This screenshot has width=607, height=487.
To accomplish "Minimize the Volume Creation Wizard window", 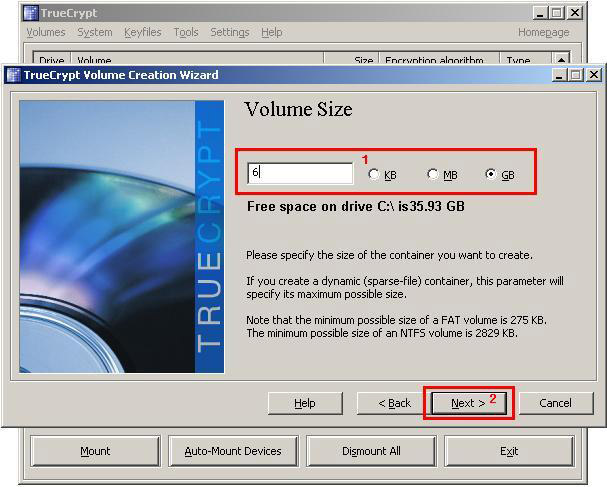I will [559, 75].
